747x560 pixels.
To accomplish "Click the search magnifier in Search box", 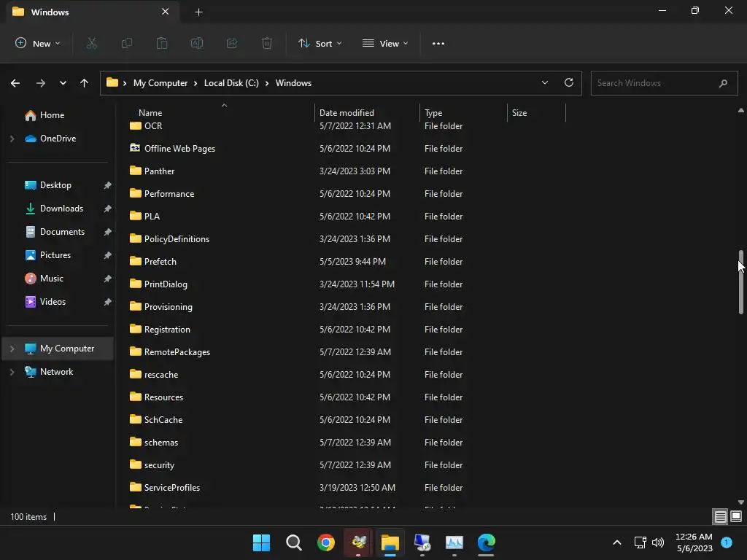I will click(723, 83).
